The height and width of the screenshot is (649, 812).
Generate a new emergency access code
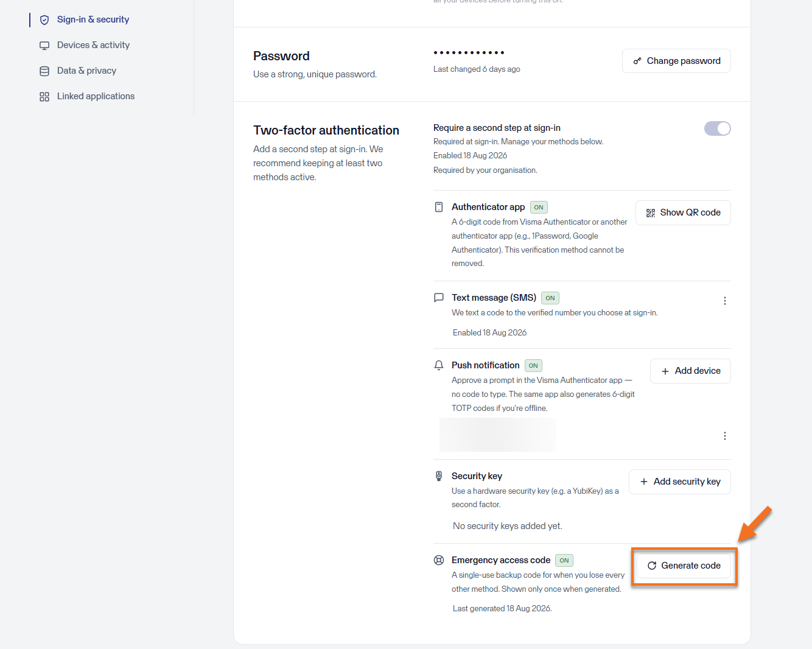[x=684, y=566]
